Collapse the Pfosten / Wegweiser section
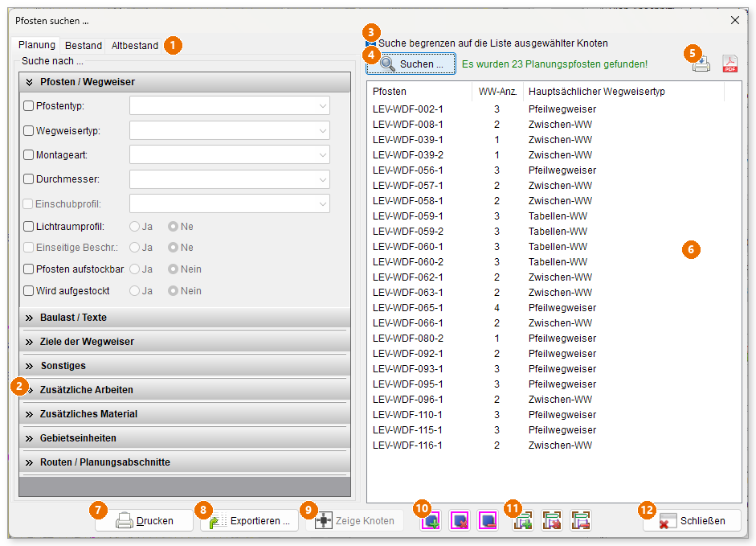The height and width of the screenshot is (546, 756). click(x=185, y=82)
